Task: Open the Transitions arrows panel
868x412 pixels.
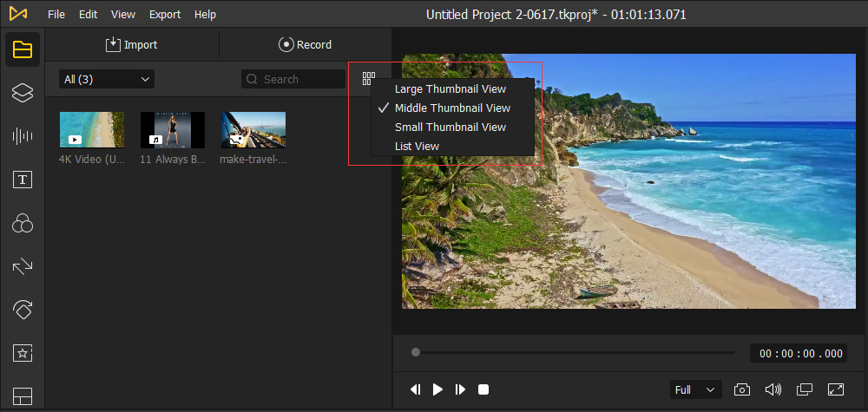Action: coord(23,267)
